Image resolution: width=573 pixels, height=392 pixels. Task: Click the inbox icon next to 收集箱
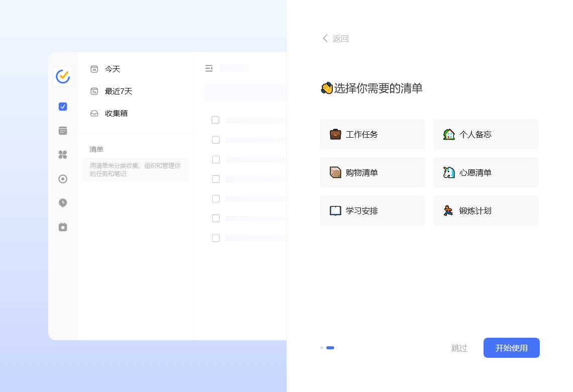click(x=94, y=113)
